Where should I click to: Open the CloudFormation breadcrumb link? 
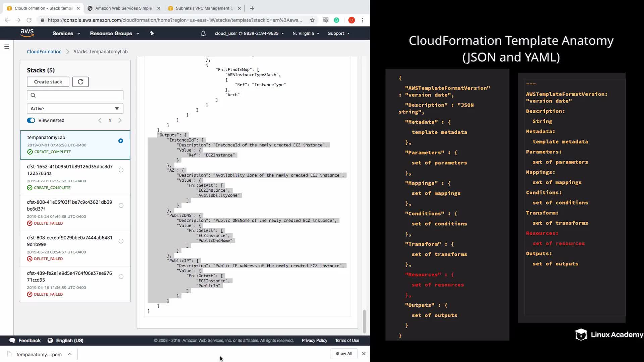[x=44, y=52]
